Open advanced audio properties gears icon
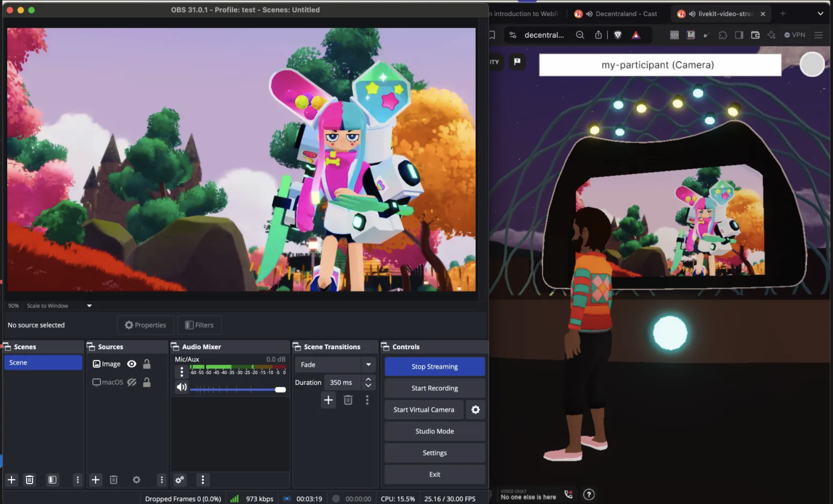 click(x=180, y=480)
